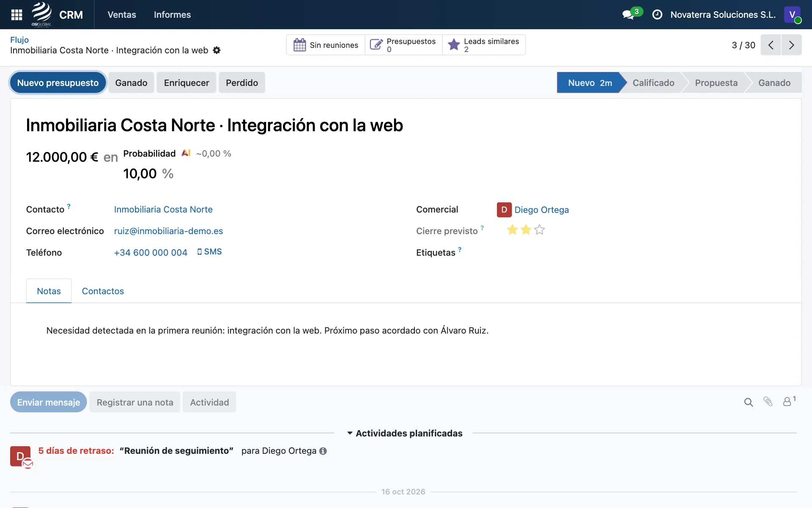The width and height of the screenshot is (812, 508).
Task: Click the AI probability icon
Action: click(186, 153)
